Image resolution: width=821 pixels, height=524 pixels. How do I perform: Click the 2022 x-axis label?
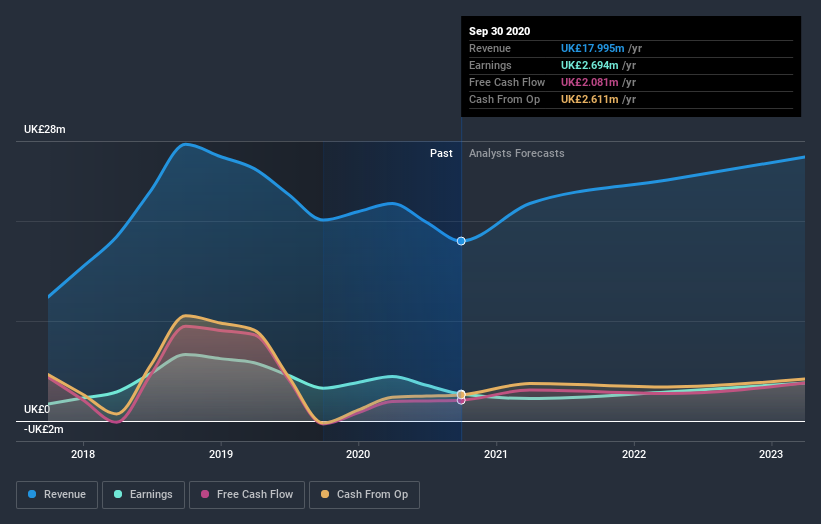click(x=634, y=454)
